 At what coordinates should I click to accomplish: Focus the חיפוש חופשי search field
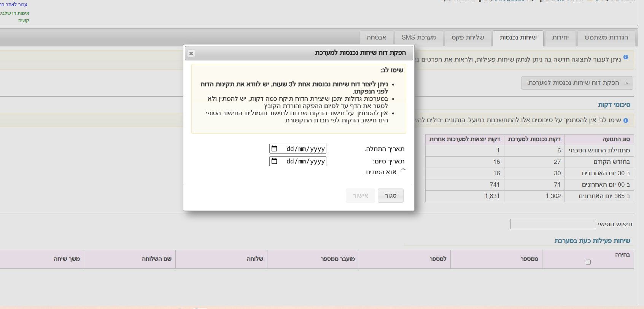tap(553, 224)
